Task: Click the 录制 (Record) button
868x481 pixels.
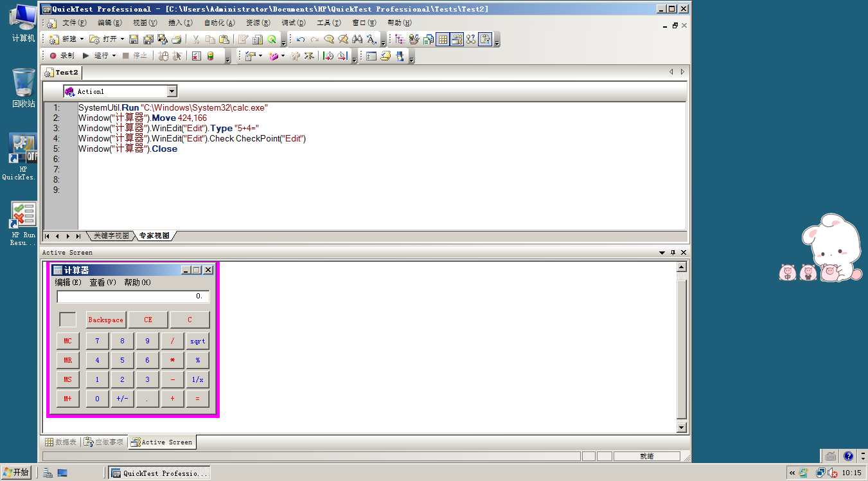Action: coord(62,56)
